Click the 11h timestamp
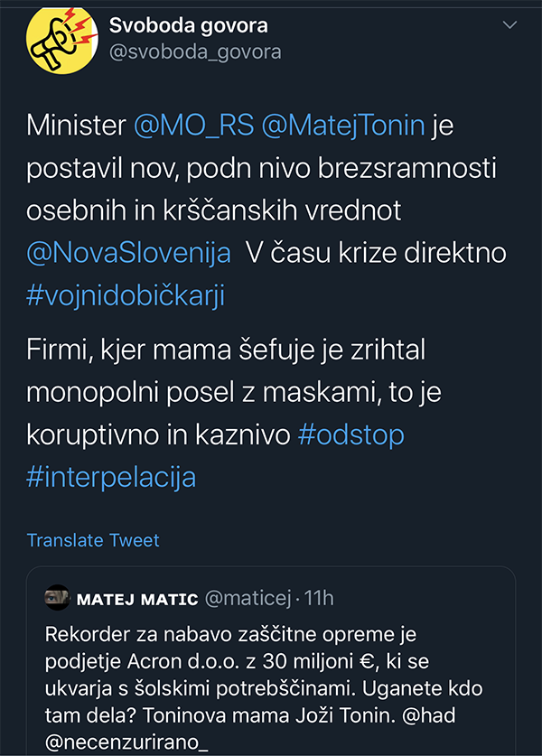542x756 pixels. [x=318, y=598]
